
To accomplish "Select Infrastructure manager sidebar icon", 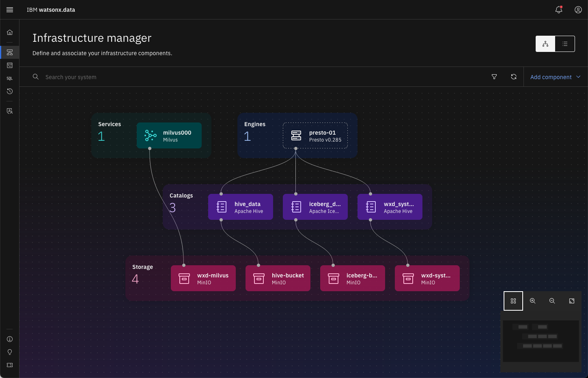I will click(x=10, y=52).
